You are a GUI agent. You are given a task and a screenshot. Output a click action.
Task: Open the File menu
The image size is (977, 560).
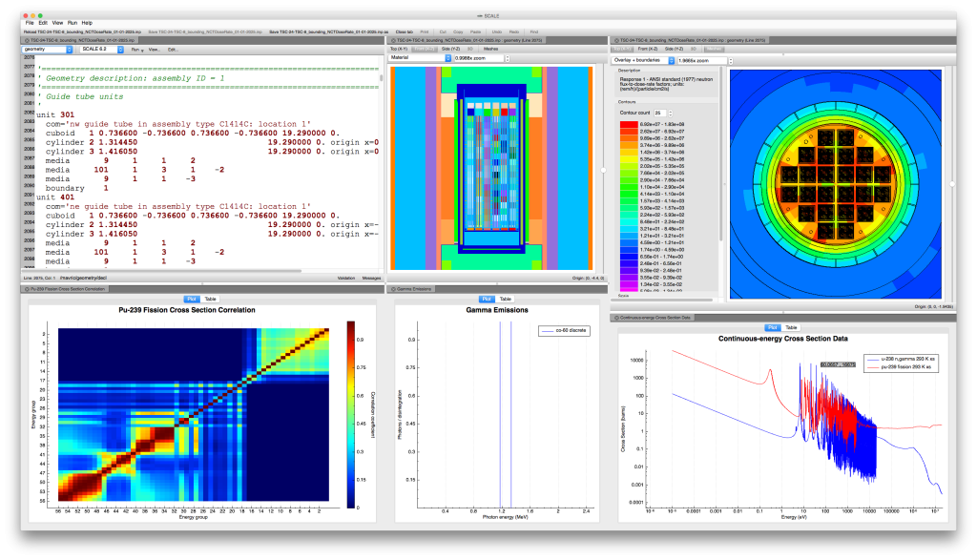[x=30, y=23]
